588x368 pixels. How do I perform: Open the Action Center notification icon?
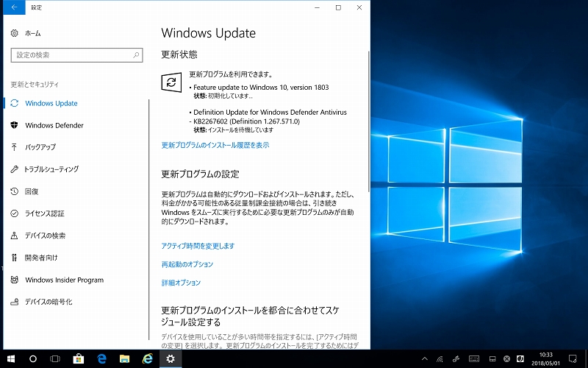(573, 359)
